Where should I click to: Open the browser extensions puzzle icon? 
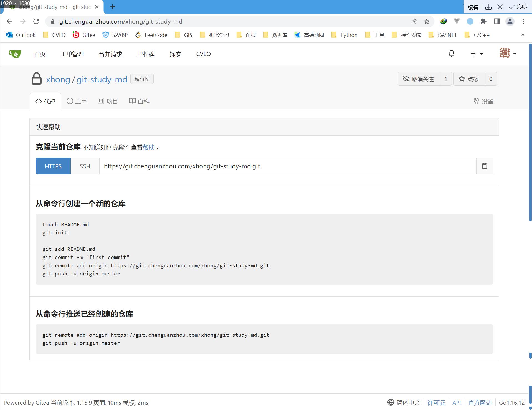tap(483, 22)
